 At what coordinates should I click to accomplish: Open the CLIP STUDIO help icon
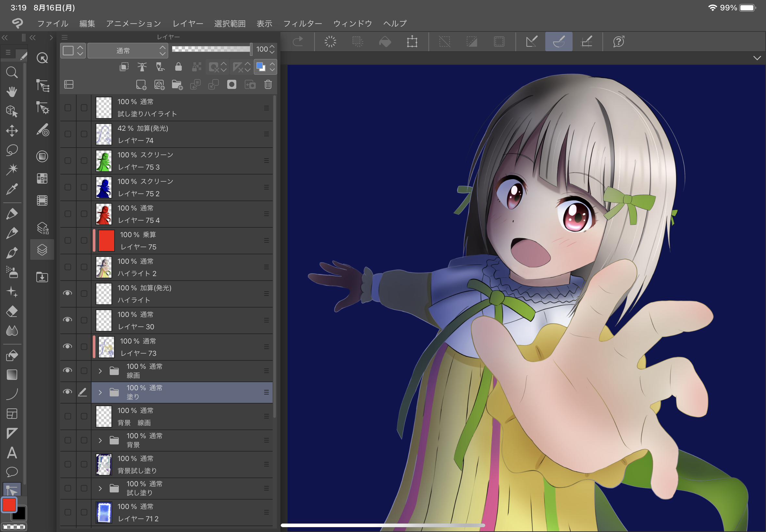pyautogui.click(x=619, y=42)
